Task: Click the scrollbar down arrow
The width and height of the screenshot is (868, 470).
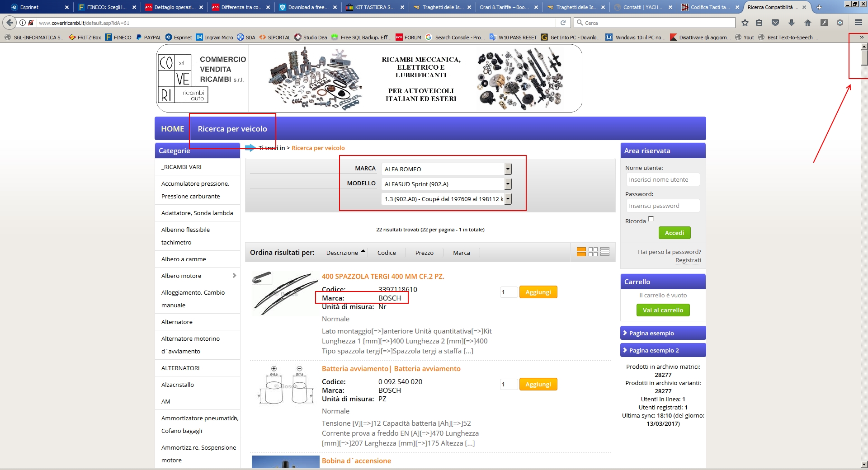Action: 864,464
